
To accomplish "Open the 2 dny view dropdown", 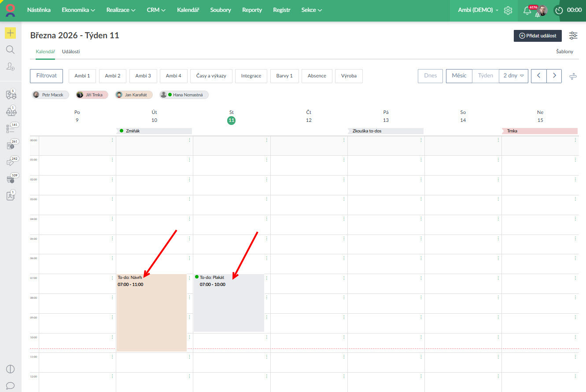I will [x=513, y=76].
